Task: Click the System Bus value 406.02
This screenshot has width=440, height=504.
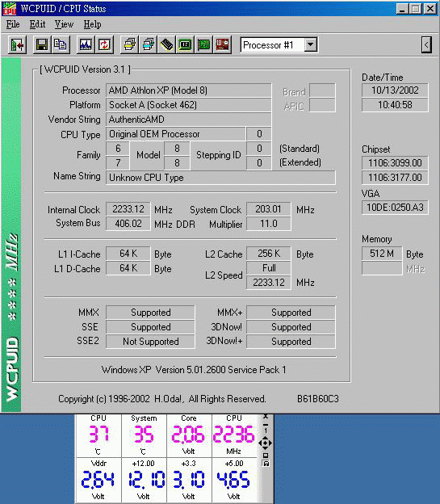Action: click(x=128, y=224)
